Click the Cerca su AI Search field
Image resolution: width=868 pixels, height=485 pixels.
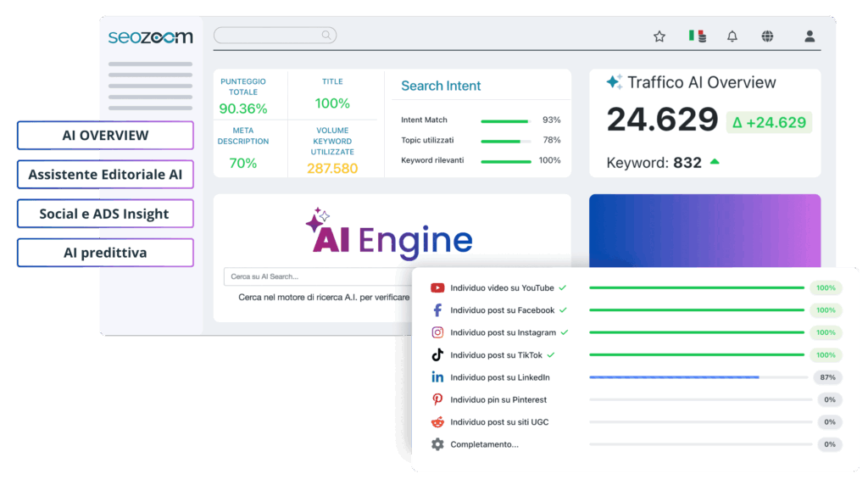pyautogui.click(x=314, y=276)
